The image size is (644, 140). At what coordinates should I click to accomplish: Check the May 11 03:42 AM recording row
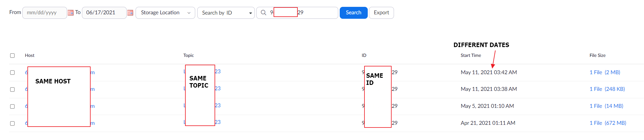point(12,72)
